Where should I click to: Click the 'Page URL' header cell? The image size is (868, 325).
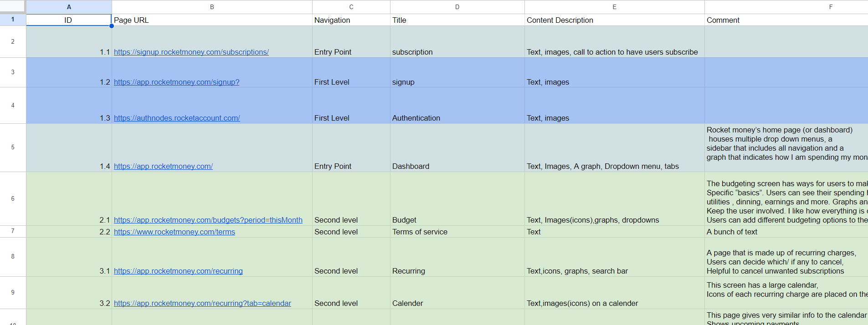[x=212, y=20]
